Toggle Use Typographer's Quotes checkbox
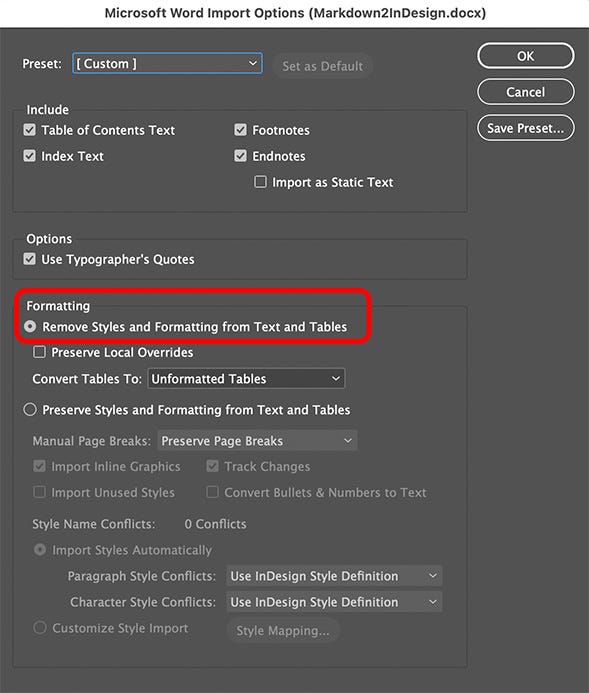The image size is (589, 693). point(30,259)
